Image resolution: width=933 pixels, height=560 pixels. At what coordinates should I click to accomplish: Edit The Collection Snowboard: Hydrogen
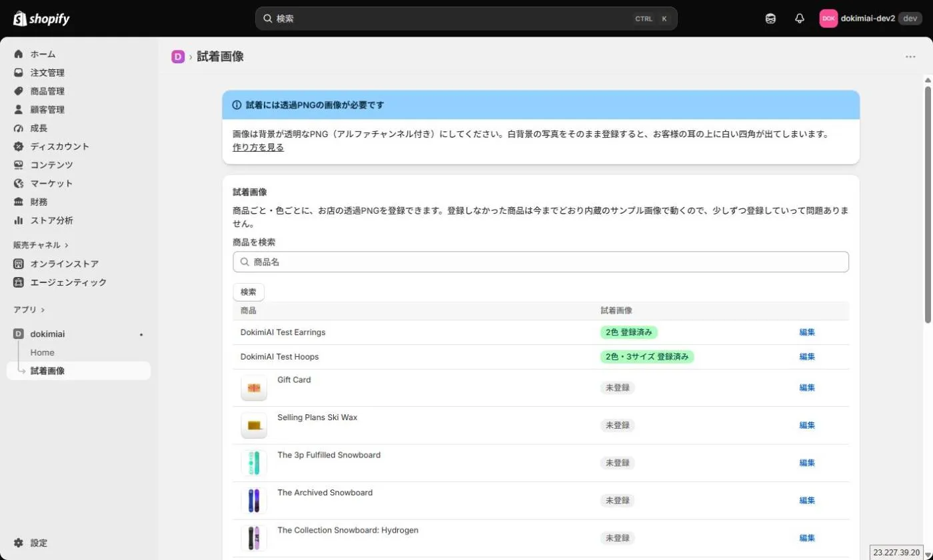click(807, 538)
